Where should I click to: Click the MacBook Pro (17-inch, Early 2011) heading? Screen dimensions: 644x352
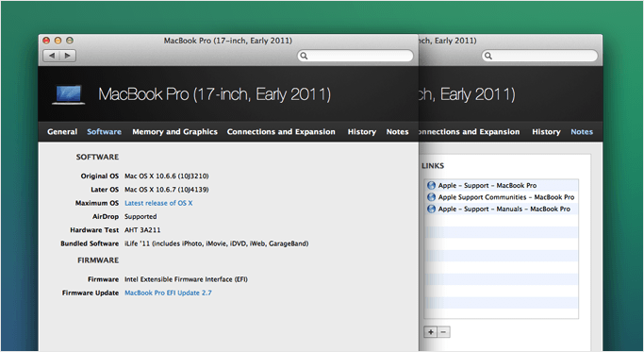(x=214, y=94)
